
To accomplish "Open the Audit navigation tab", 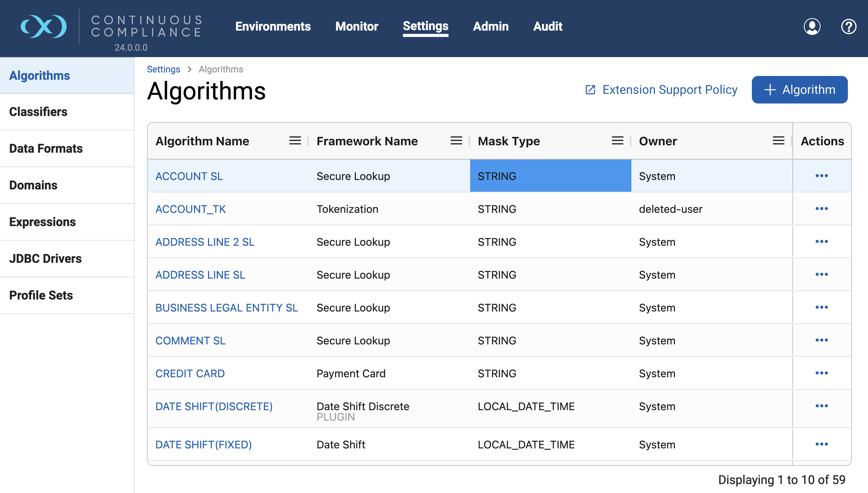I will (x=548, y=27).
